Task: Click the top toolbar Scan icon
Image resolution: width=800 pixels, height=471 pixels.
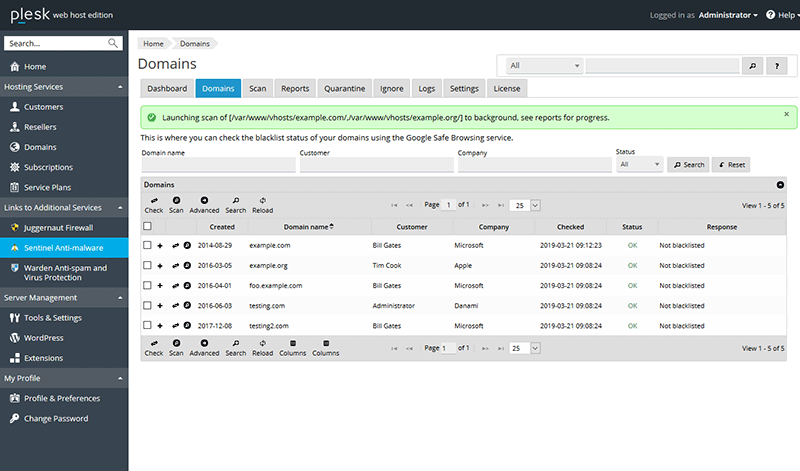Action: 176,201
